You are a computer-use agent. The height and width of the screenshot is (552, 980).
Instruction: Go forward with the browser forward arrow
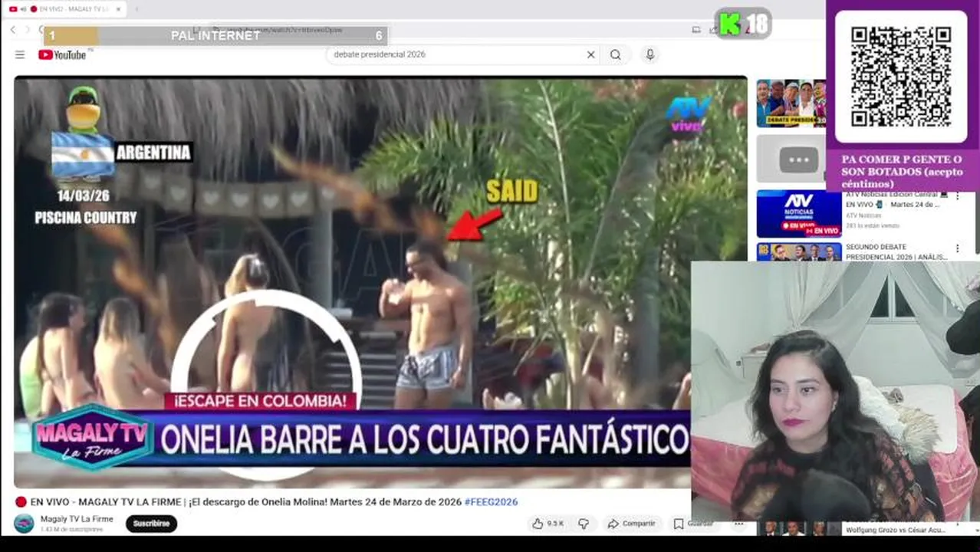point(28,29)
